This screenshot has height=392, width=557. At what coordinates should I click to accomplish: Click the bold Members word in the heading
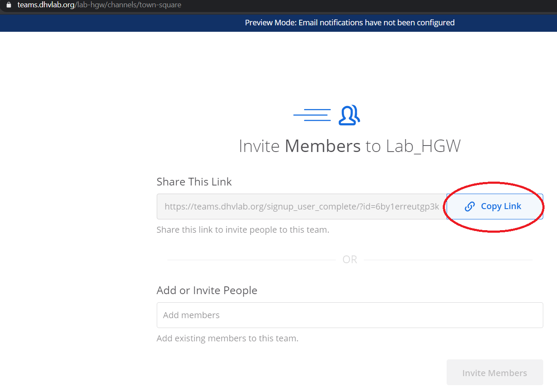[x=323, y=146]
